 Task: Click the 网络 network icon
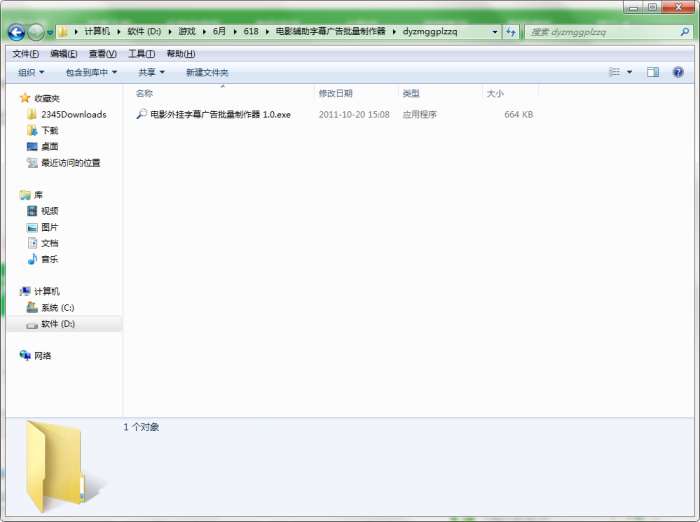tap(25, 355)
